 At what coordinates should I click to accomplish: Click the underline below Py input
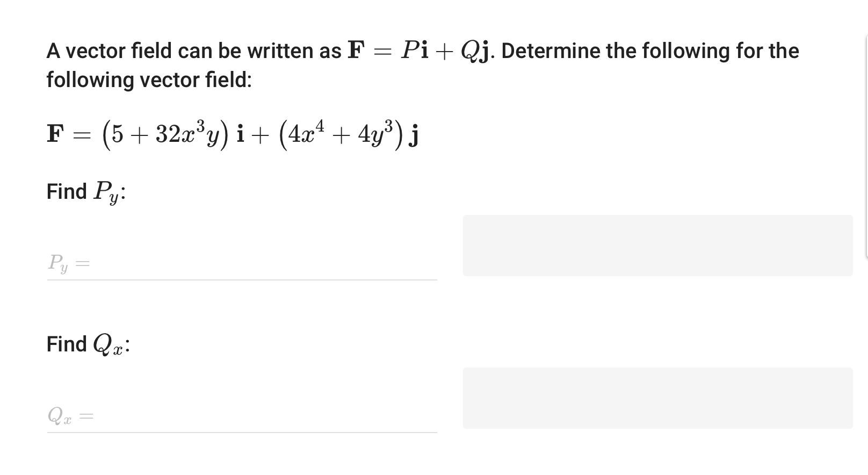[242, 280]
